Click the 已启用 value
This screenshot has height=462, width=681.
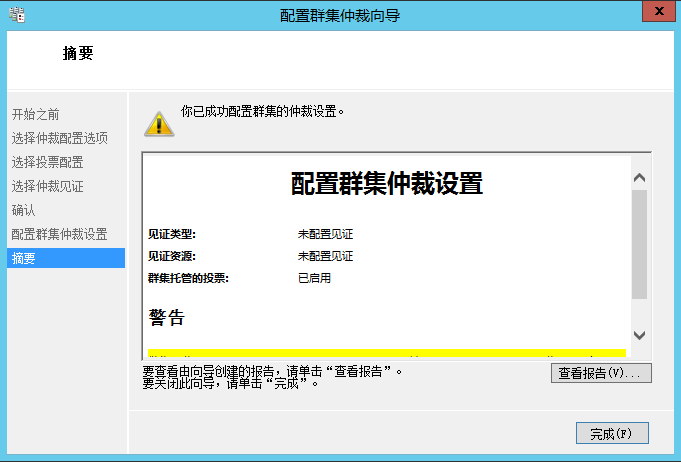(x=314, y=278)
